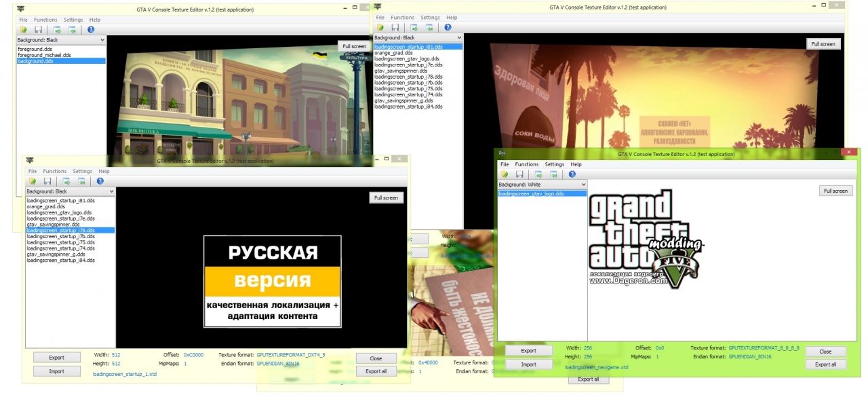868x397 pixels.
Task: Open Functions menu in palm-tree preview window
Action: pyautogui.click(x=403, y=18)
